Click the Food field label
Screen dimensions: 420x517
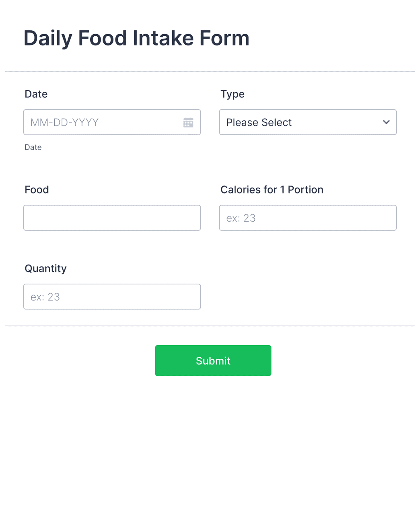(37, 189)
